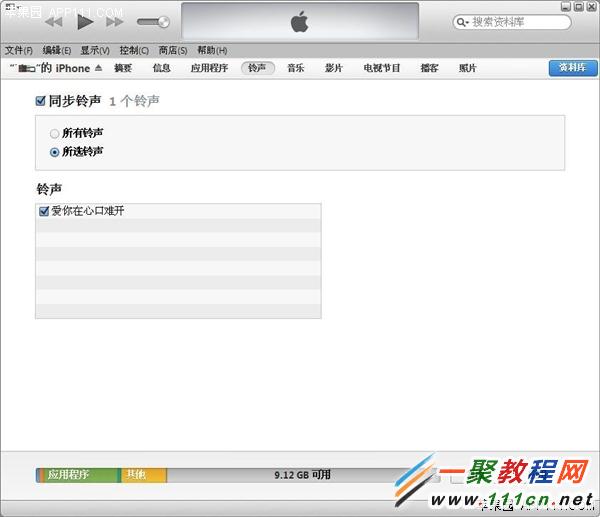Select the 所选铃声 radio button

[54, 152]
